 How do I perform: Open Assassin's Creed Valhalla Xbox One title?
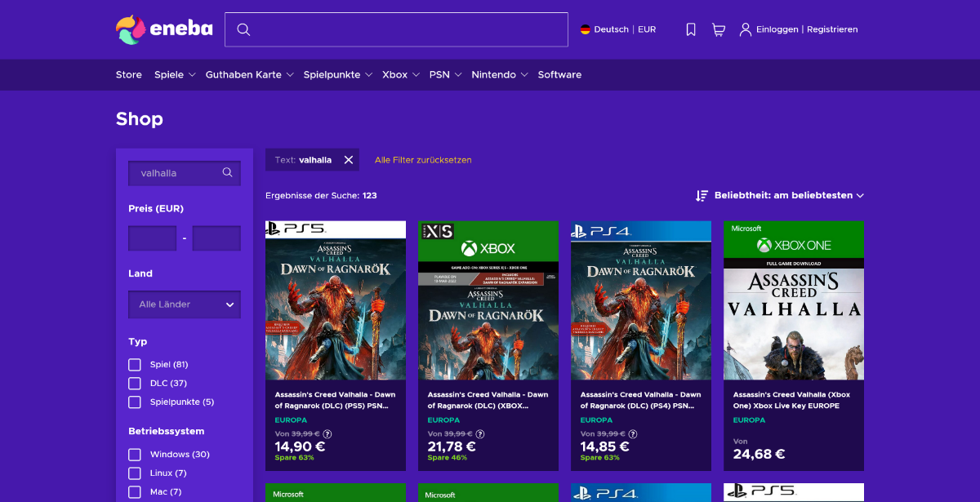point(791,400)
